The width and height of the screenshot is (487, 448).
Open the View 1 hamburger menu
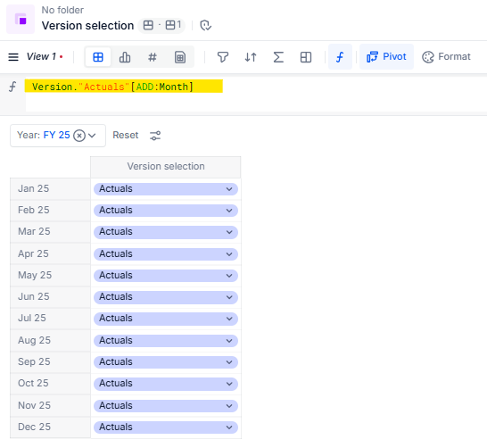(13, 57)
